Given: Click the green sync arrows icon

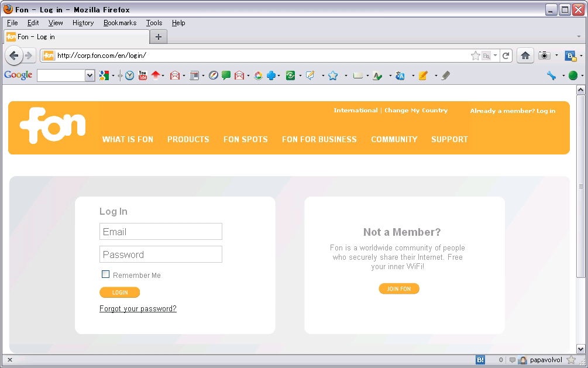Looking at the screenshot, I should [290, 76].
